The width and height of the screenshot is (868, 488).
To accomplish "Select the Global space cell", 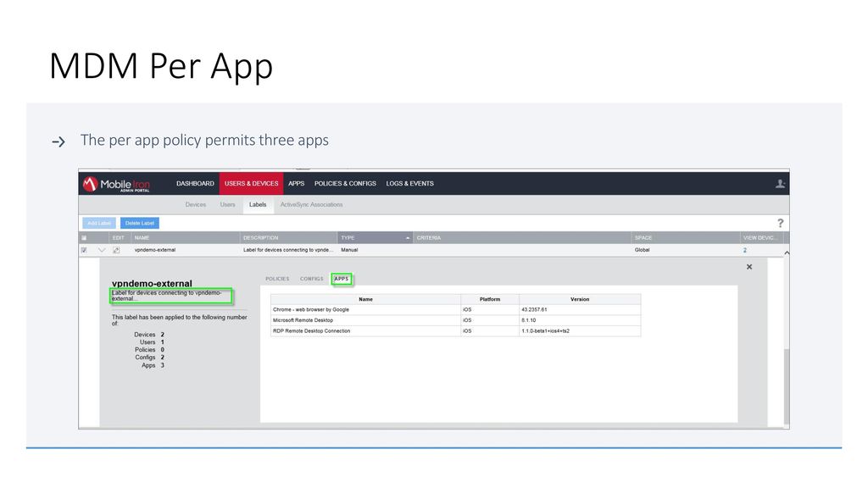I will pyautogui.click(x=643, y=250).
